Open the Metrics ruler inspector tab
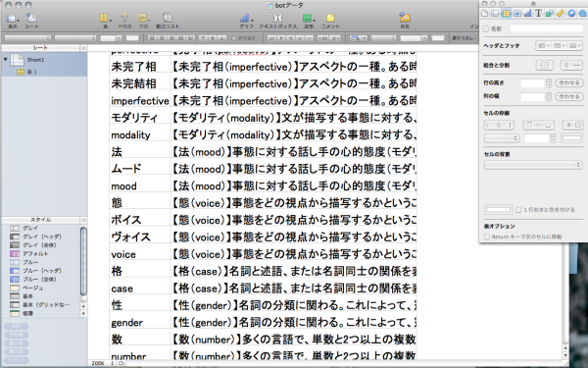Viewport: 588px width, 368px height. pos(561,14)
